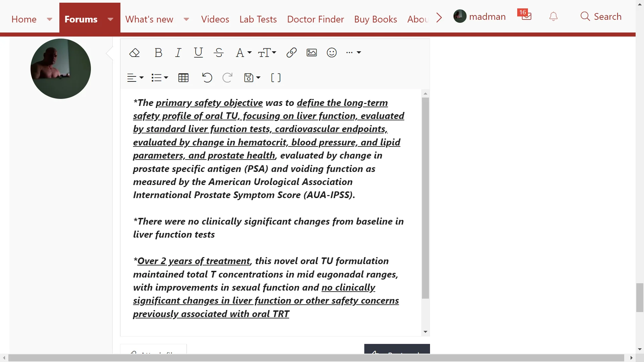This screenshot has height=362, width=644.
Task: Toggle strikethrough formatting
Action: (219, 53)
